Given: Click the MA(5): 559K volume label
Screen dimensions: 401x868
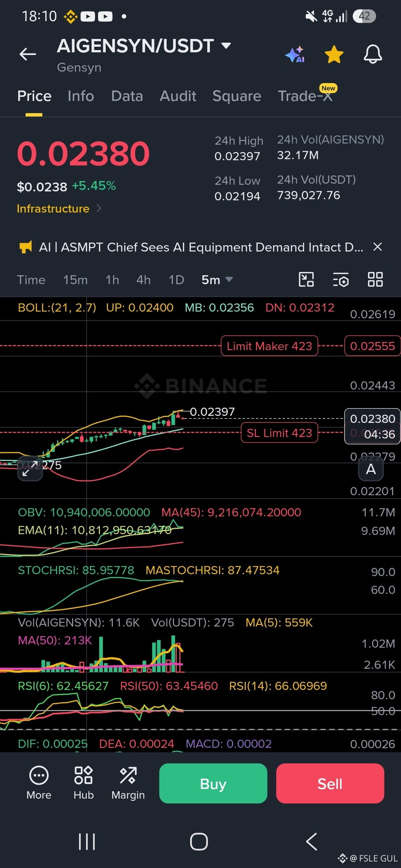Looking at the screenshot, I should 279,622.
